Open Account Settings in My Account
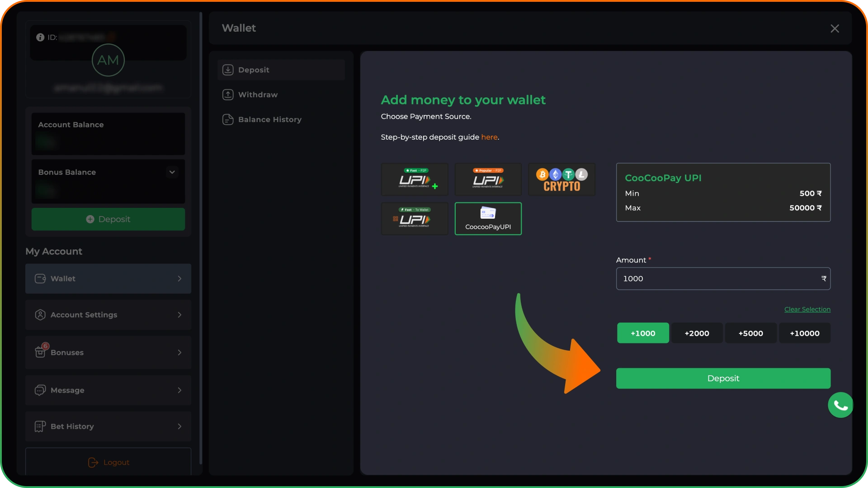Image resolution: width=868 pixels, height=488 pixels. (108, 314)
